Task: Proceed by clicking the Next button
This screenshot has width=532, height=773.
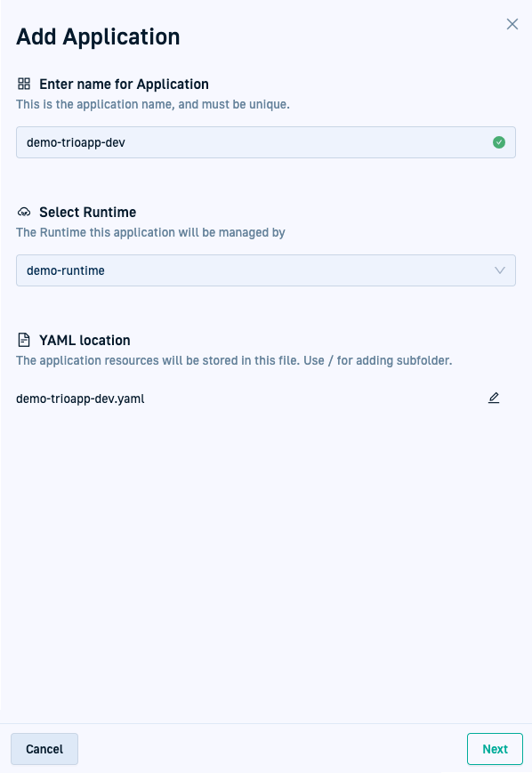Action: click(495, 749)
